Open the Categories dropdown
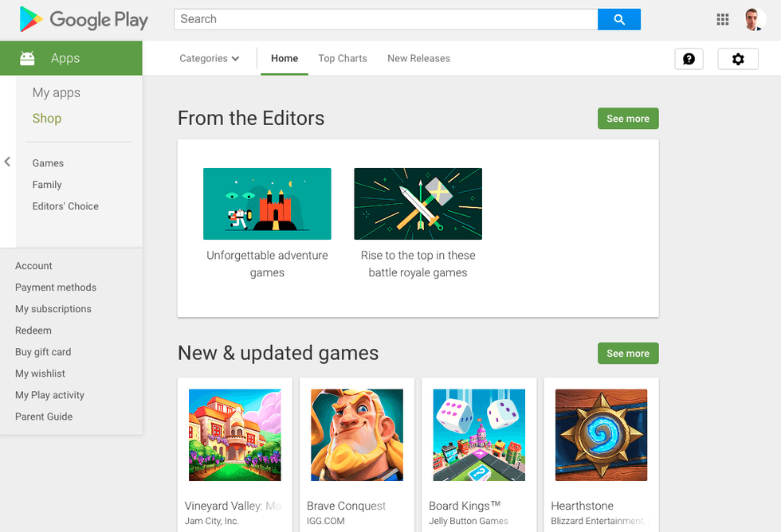781x532 pixels. [x=209, y=58]
